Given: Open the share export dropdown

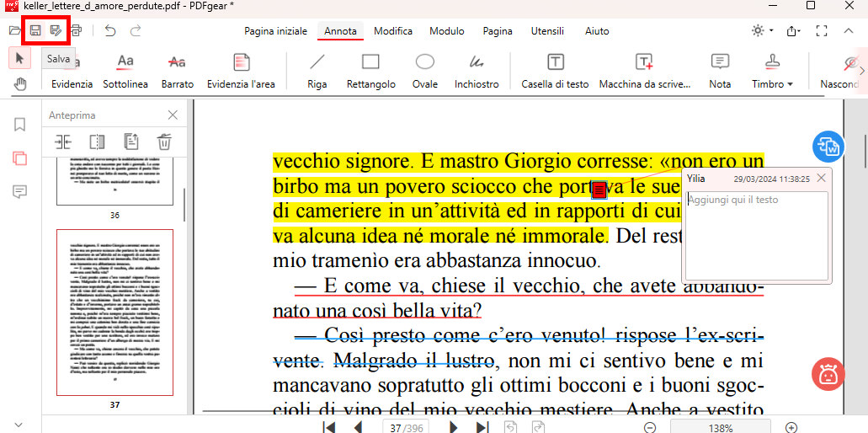Looking at the screenshot, I should pos(794,31).
